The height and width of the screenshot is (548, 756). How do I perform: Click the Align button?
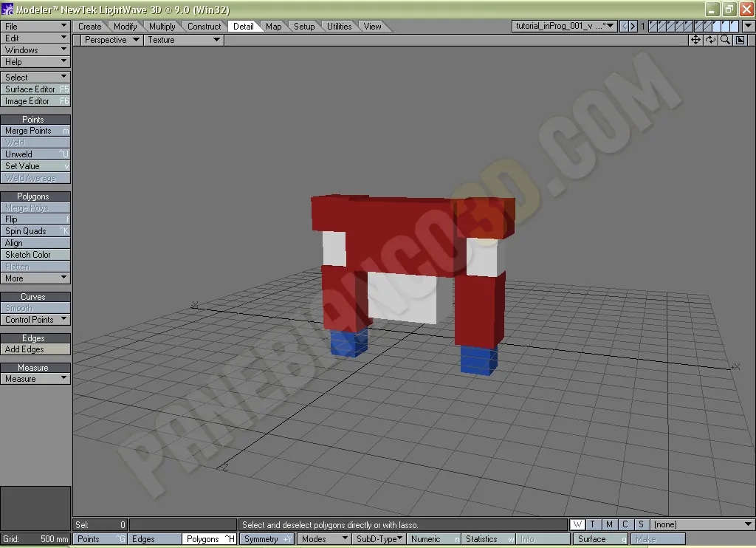[x=35, y=243]
